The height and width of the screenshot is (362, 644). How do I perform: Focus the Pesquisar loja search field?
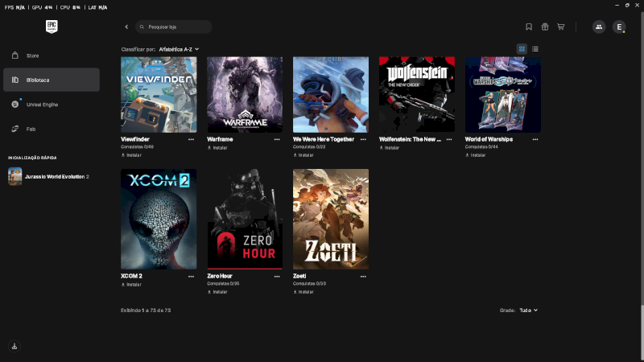click(x=174, y=27)
